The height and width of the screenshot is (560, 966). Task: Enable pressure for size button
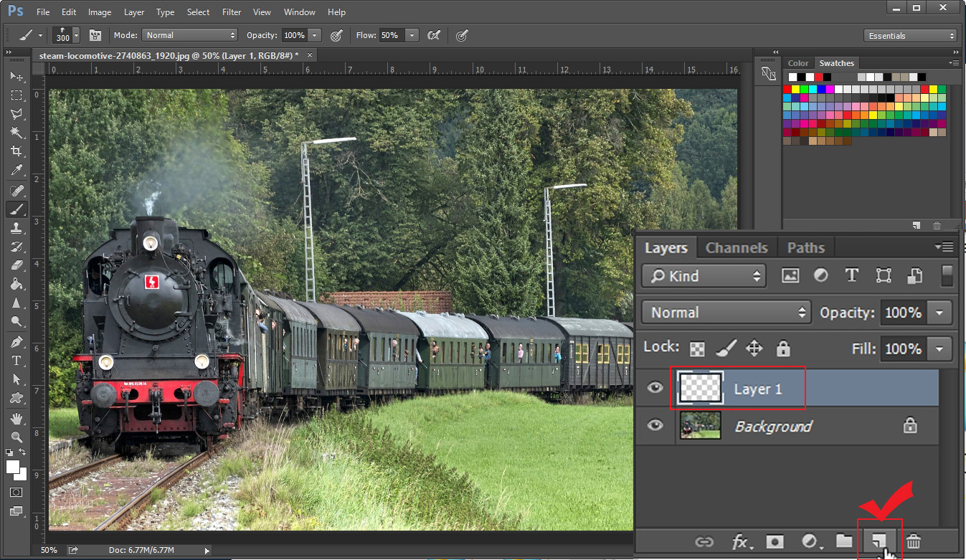pyautogui.click(x=462, y=35)
